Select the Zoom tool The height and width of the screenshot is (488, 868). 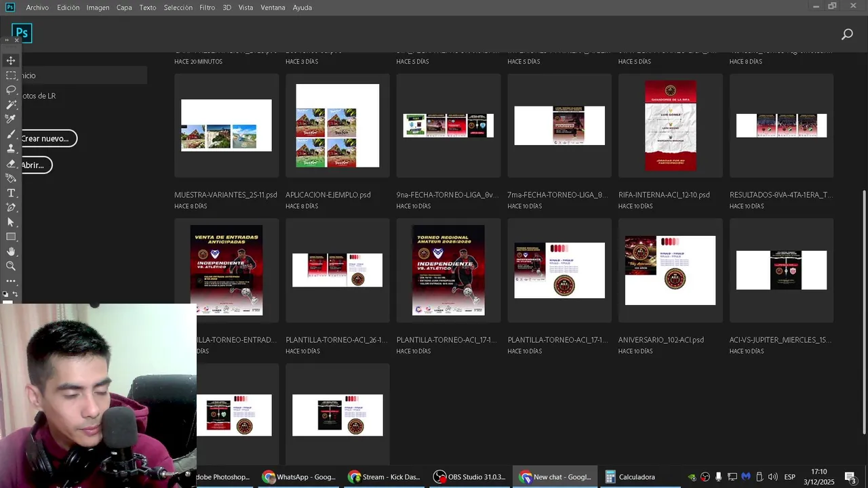click(11, 266)
